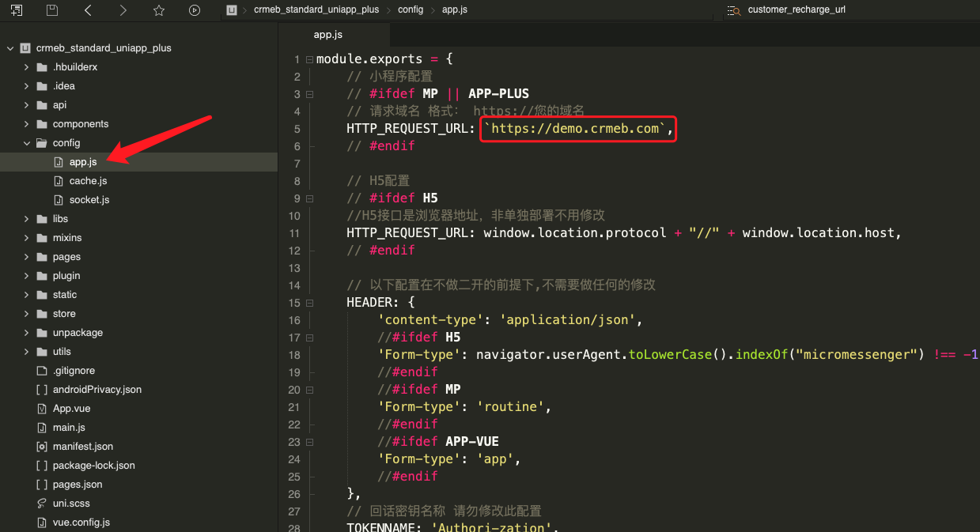This screenshot has height=532, width=980.
Task: Expand the components folder
Action: click(x=28, y=124)
